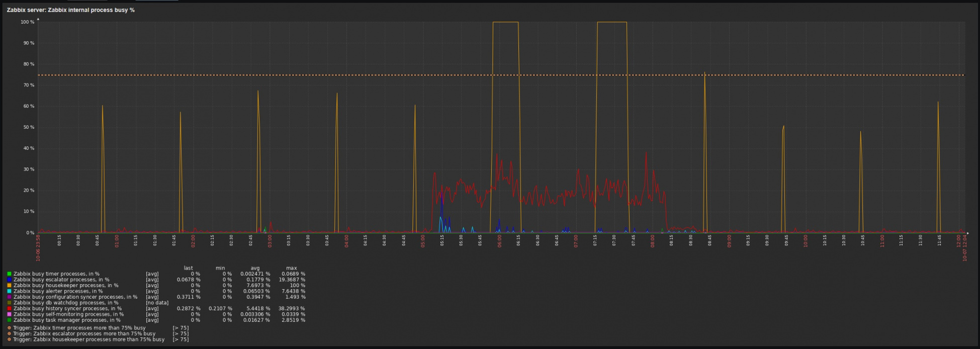Select 'Zabbix busy configuration syncer processes' legend label

point(75,297)
